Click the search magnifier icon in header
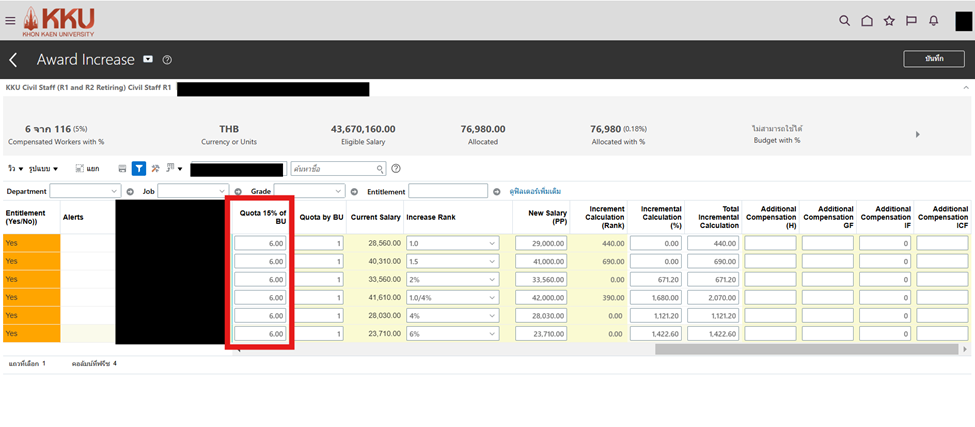This screenshot has width=975, height=427. point(845,20)
